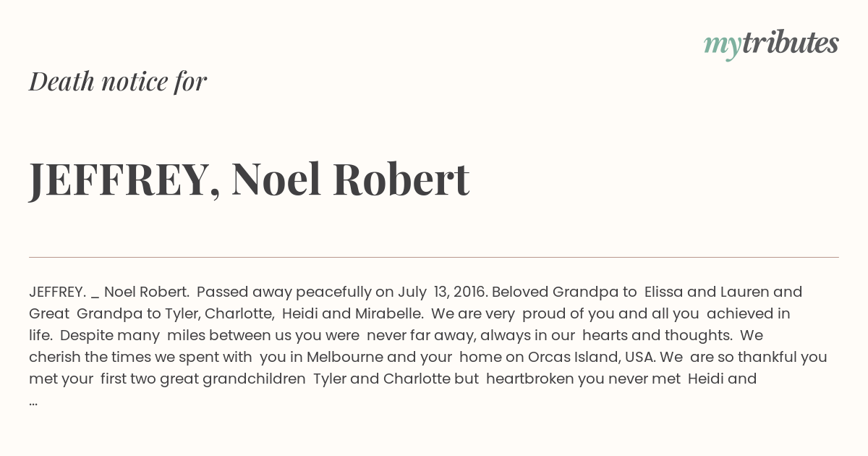
Task: Click the word "Melbourne" in the notice
Action: [x=341, y=357]
